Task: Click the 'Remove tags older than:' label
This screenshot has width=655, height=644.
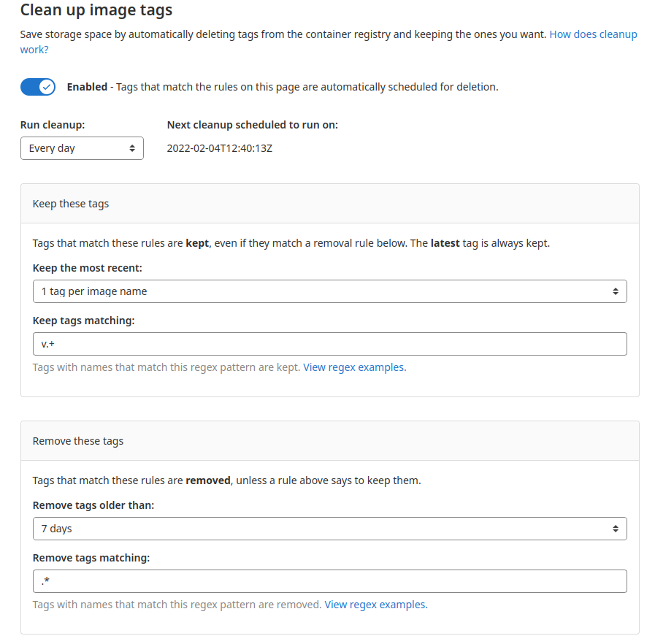Action: coord(93,505)
